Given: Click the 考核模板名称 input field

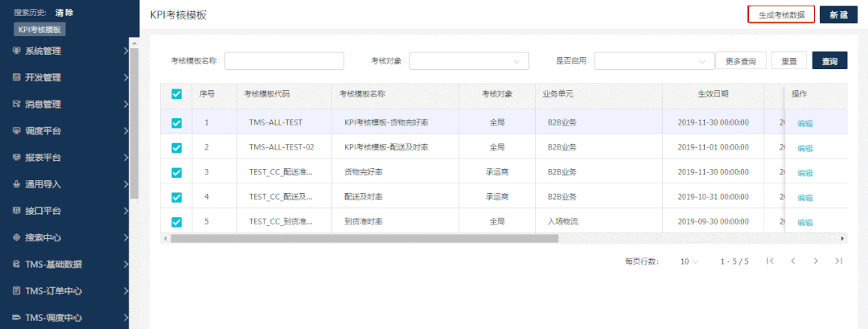Looking at the screenshot, I should (284, 61).
